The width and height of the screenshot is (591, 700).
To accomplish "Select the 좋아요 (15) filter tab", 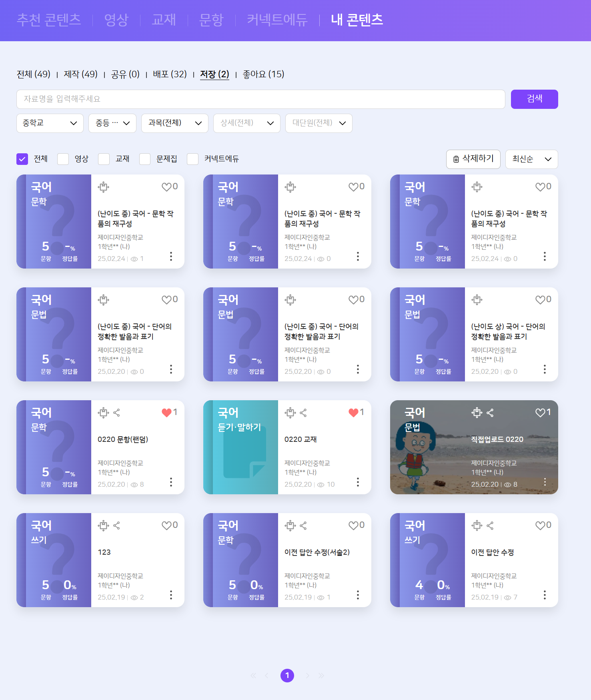I will point(263,74).
